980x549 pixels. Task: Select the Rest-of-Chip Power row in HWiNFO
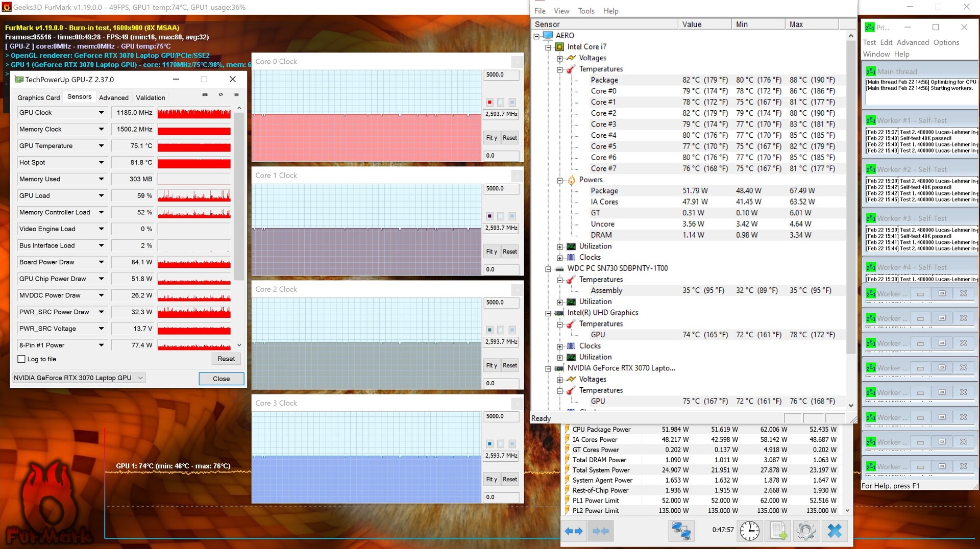click(x=703, y=490)
